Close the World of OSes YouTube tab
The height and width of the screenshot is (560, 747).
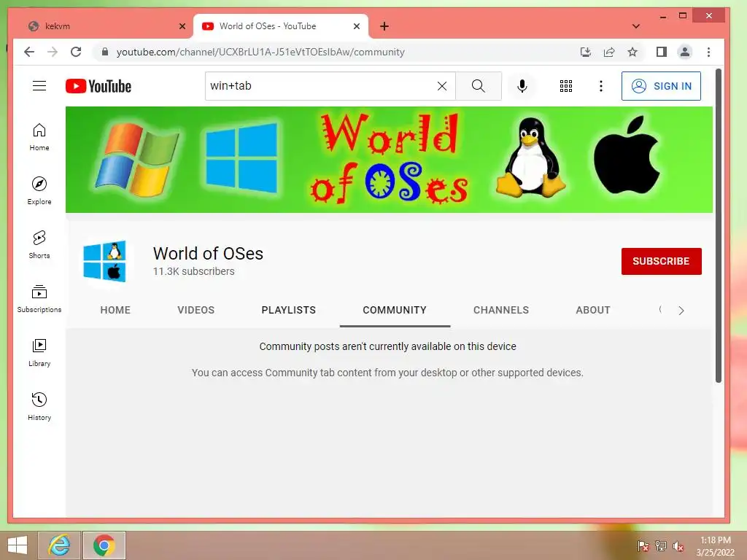point(356,26)
